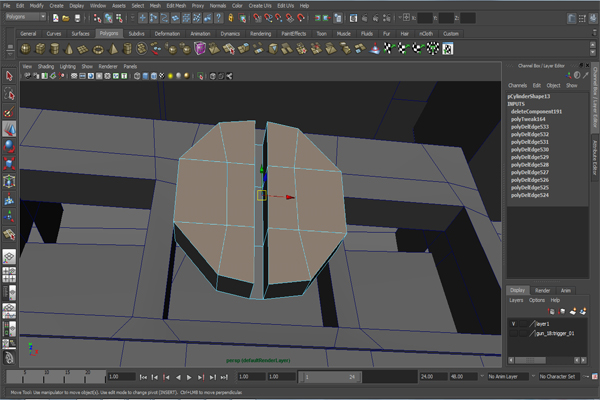Click the Open Scene folder icon
The height and width of the screenshot is (400, 600).
pos(66,18)
